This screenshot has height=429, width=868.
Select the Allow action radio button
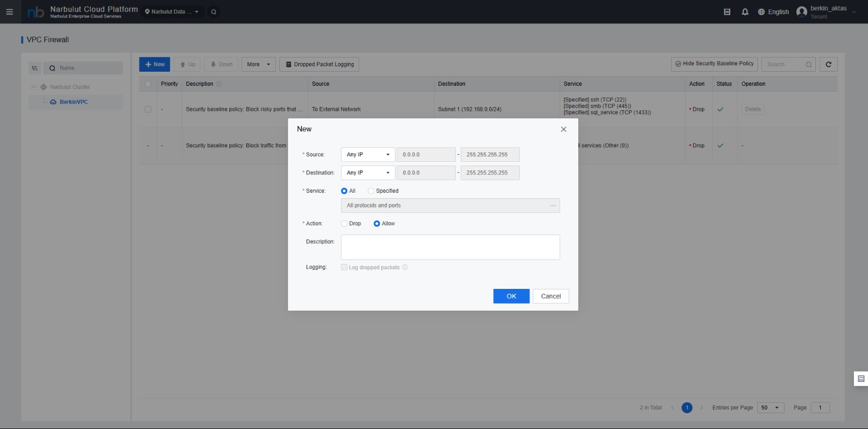coord(376,224)
